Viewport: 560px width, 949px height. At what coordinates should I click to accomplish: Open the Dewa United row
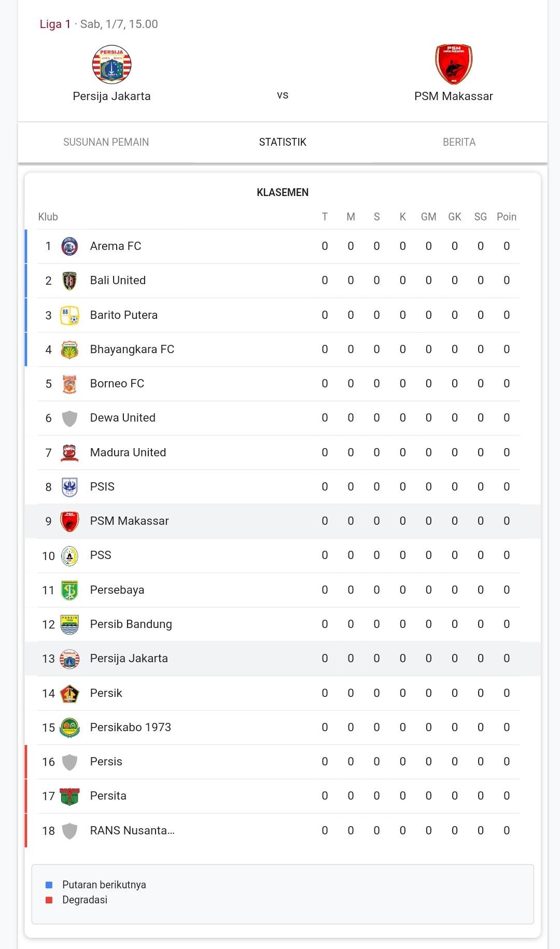tap(283, 418)
